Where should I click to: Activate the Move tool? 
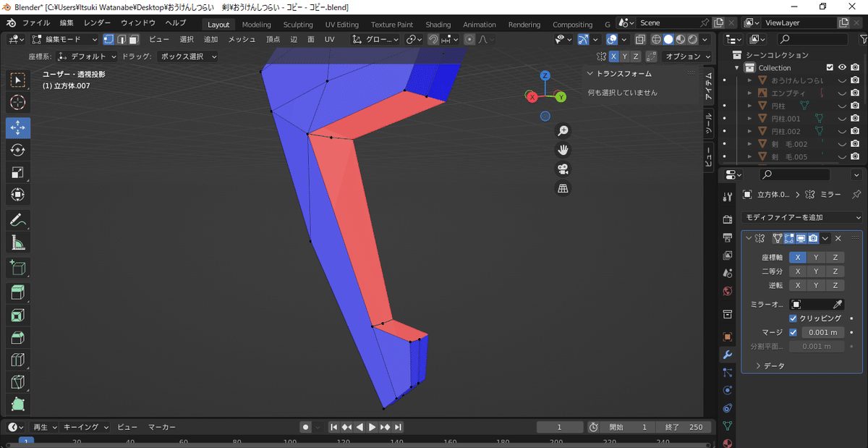coord(18,127)
